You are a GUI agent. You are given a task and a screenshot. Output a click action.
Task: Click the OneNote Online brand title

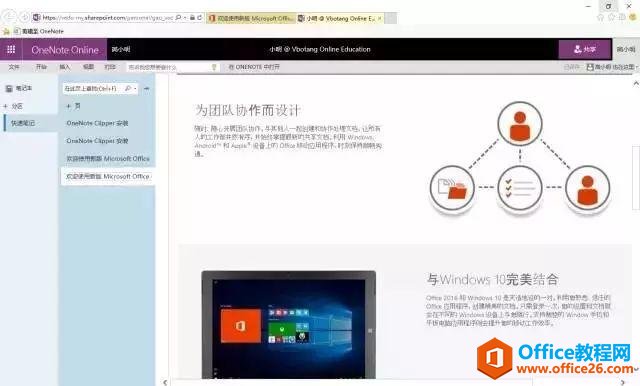pos(65,50)
